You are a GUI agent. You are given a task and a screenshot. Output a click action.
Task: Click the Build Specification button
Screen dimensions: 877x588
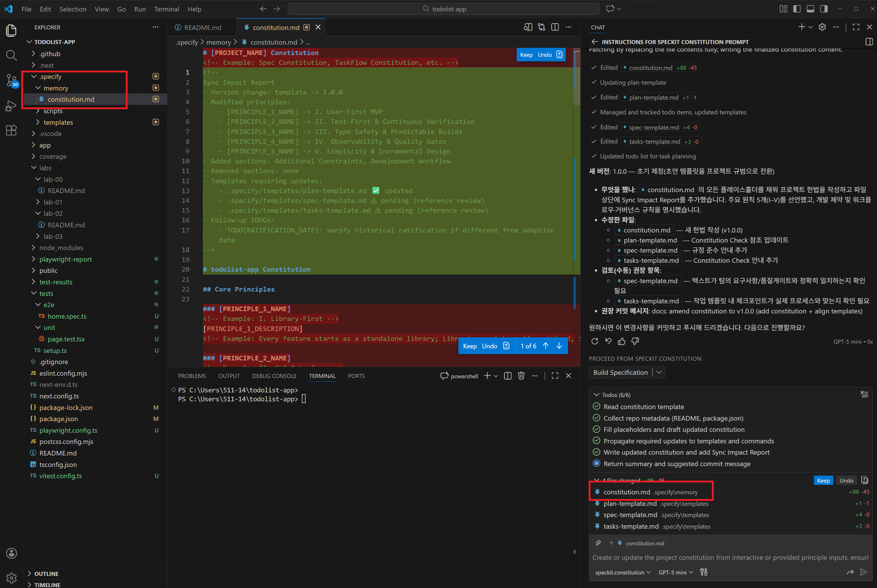pos(620,373)
